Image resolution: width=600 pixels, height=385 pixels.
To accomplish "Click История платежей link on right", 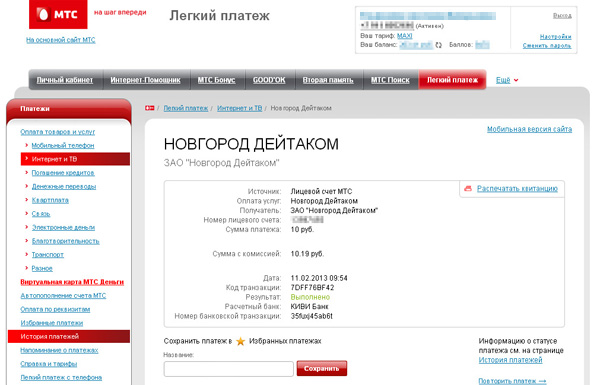I will click(x=510, y=360).
